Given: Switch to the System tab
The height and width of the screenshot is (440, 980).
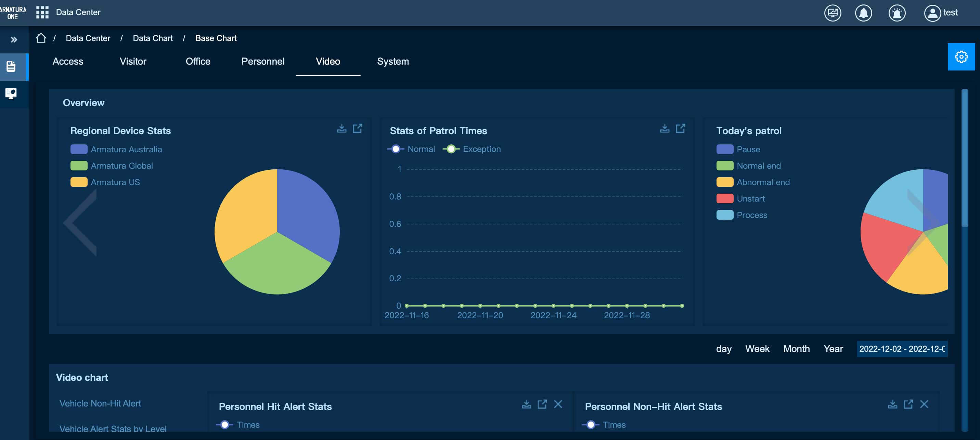Looking at the screenshot, I should point(392,62).
